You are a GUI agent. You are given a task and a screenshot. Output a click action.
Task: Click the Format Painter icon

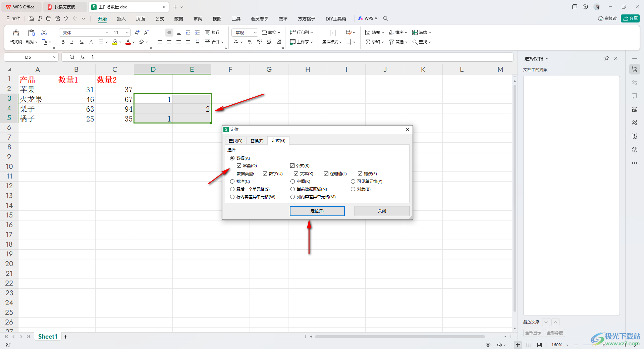[x=16, y=33]
